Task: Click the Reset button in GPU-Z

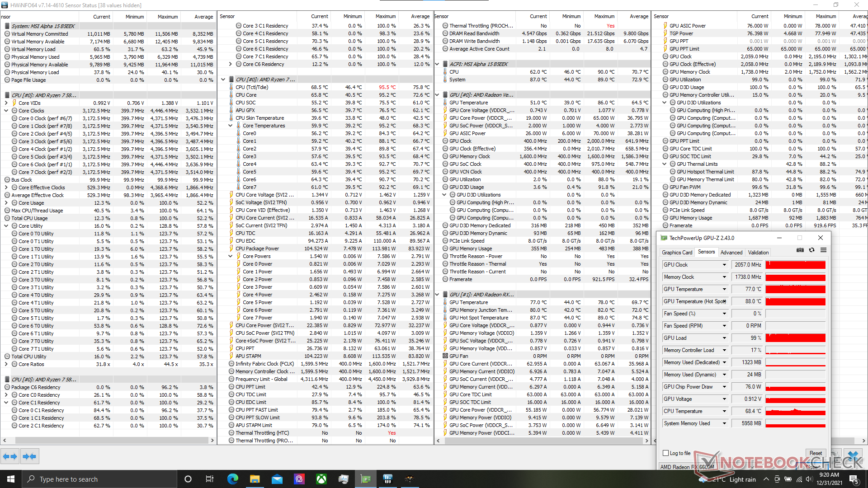Action: point(816,453)
